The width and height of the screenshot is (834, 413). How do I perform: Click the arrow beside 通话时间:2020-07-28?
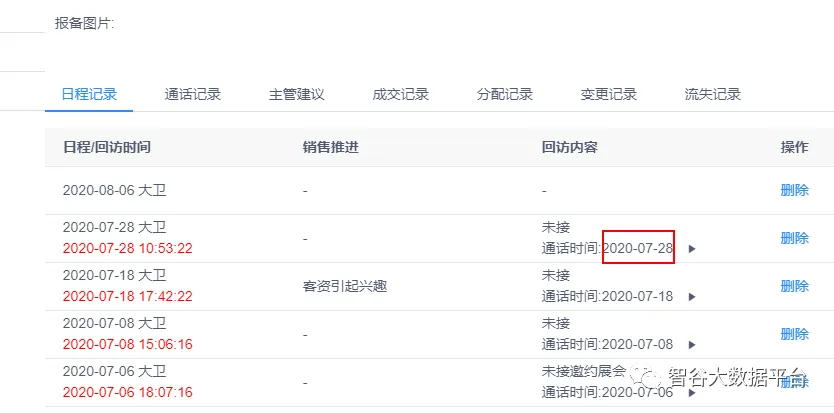pos(692,249)
